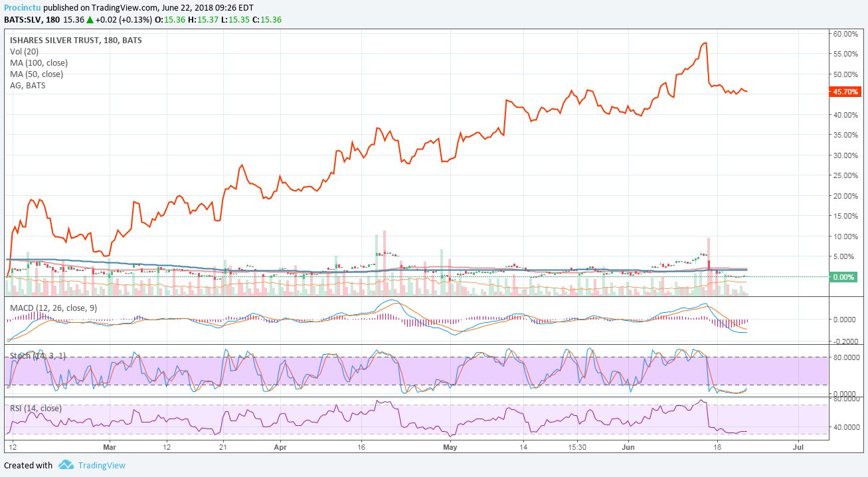
Task: Click the 15.00% price axis label
Action: click(847, 216)
